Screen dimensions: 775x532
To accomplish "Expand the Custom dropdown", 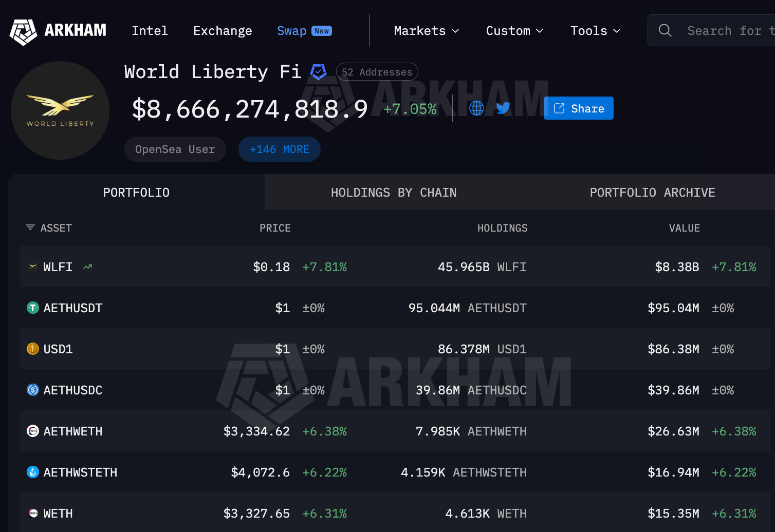I will pyautogui.click(x=514, y=30).
